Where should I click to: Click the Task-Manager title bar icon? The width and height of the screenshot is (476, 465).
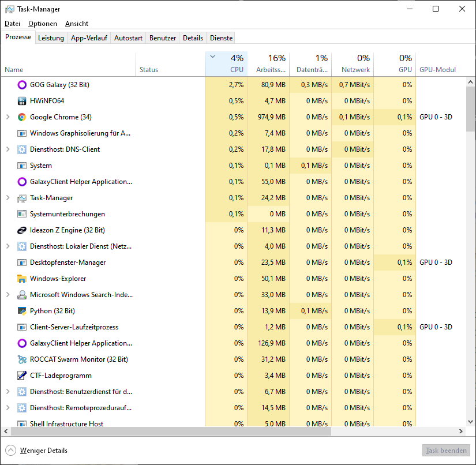9,9
